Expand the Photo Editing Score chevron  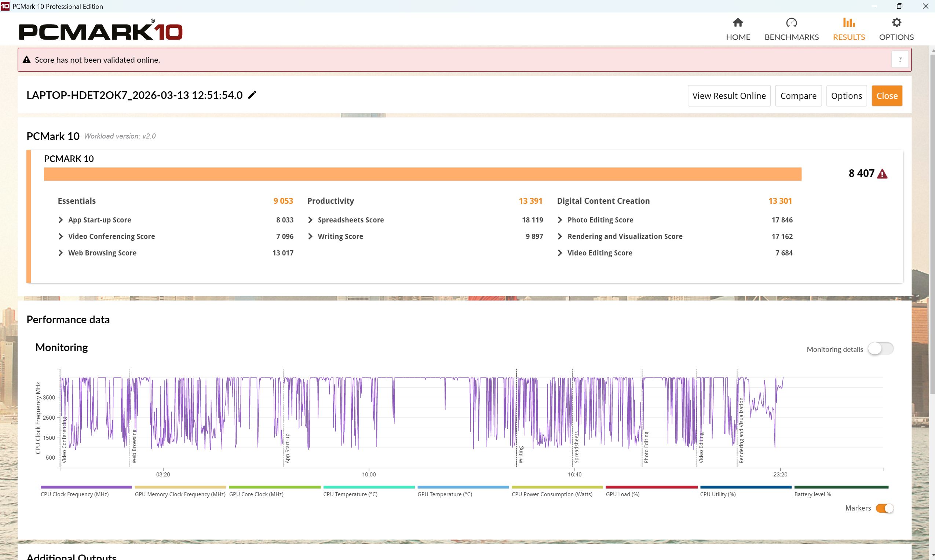pos(560,220)
